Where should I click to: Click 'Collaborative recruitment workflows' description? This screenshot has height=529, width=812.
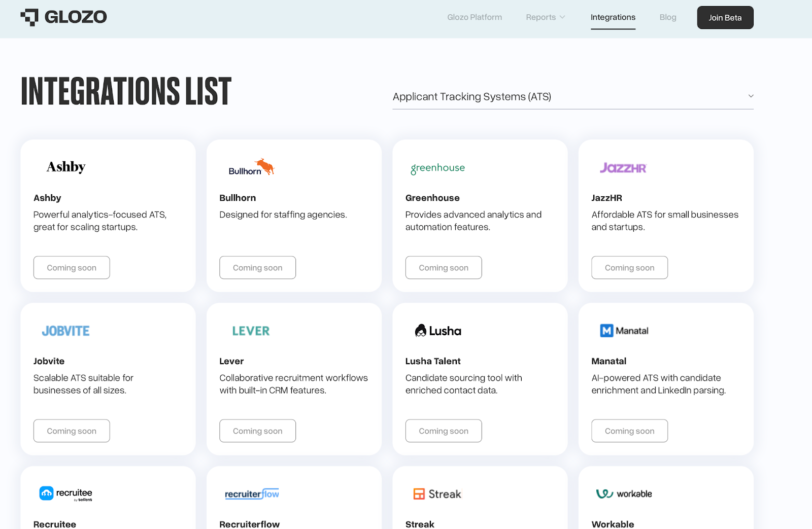pyautogui.click(x=293, y=384)
